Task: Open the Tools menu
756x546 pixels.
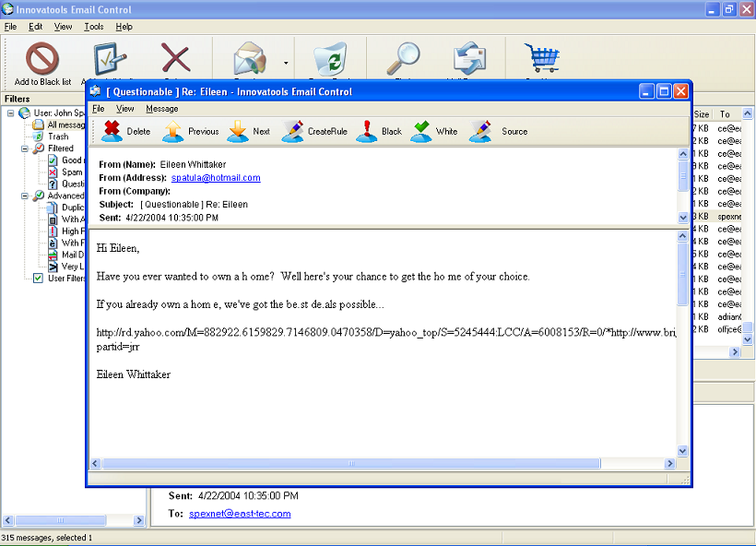Action: (x=93, y=27)
